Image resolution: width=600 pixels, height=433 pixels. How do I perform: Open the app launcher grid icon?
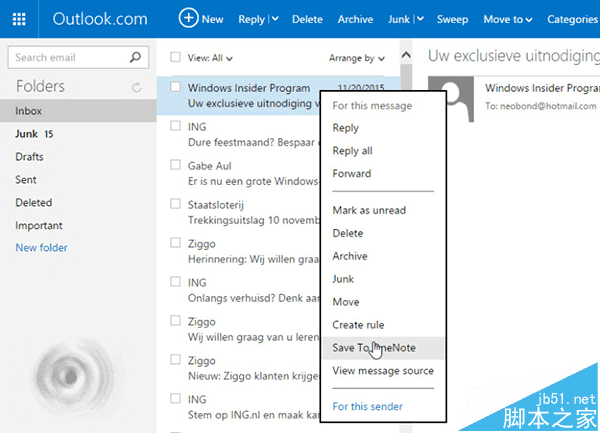[19, 19]
